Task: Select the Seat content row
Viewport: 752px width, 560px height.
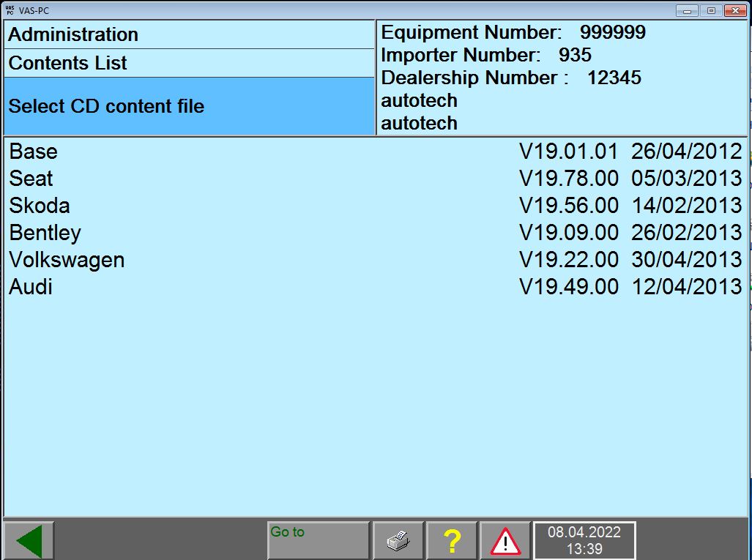Action: [376, 179]
